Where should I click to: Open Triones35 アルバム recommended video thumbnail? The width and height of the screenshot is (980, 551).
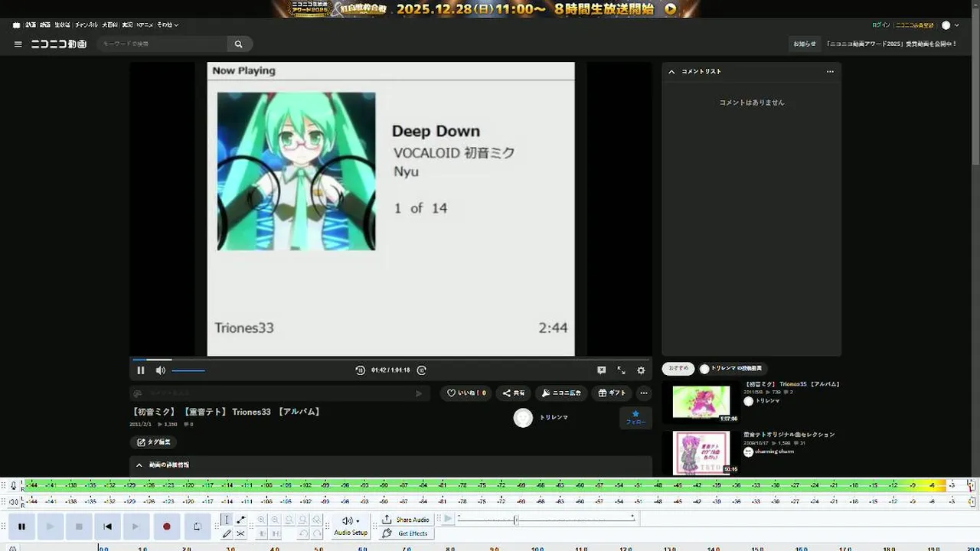pos(701,402)
